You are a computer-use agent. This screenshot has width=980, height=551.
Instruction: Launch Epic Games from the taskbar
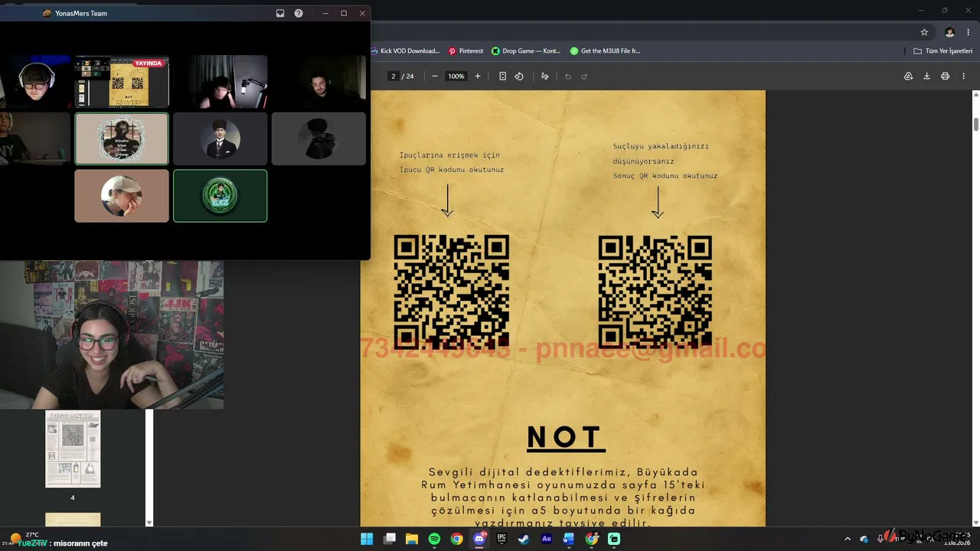click(501, 539)
